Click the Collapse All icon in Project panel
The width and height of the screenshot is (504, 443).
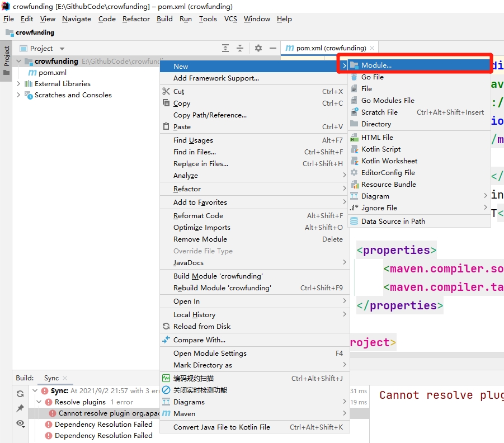click(240, 48)
